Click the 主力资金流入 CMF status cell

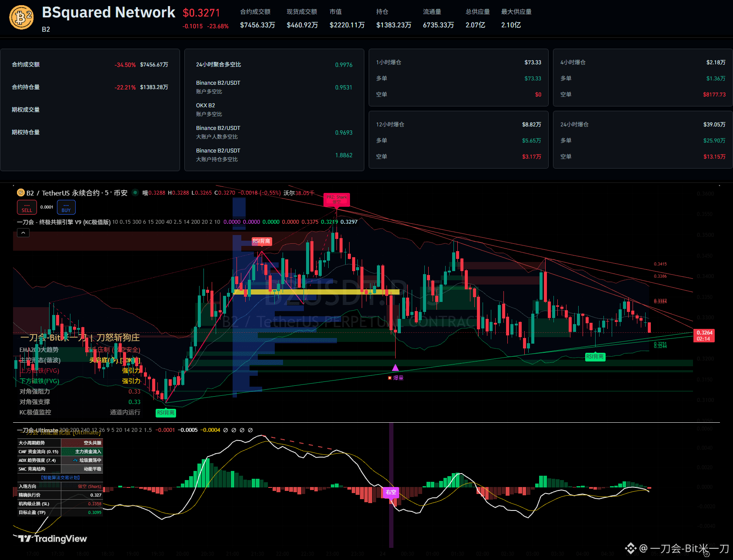click(x=82, y=451)
